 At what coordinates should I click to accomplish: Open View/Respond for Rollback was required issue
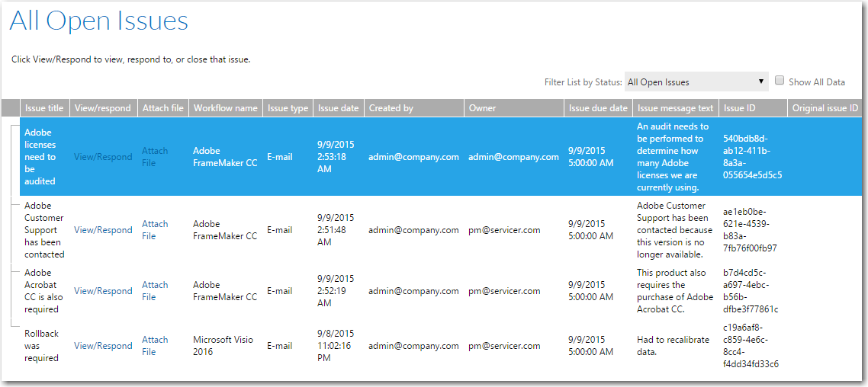tap(103, 346)
